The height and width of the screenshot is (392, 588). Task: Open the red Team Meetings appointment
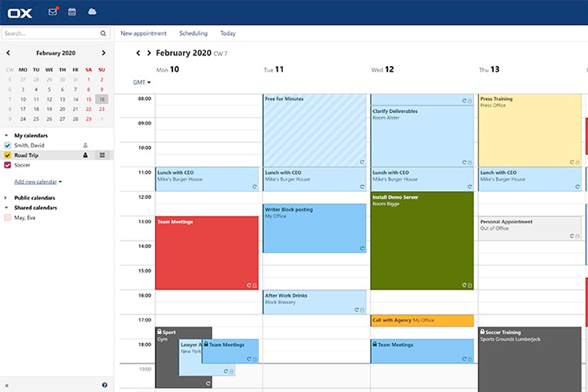click(x=206, y=253)
